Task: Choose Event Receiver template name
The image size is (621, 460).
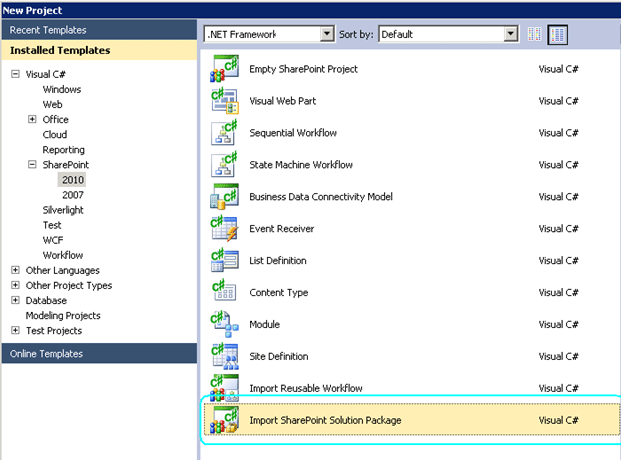Action: 282,229
